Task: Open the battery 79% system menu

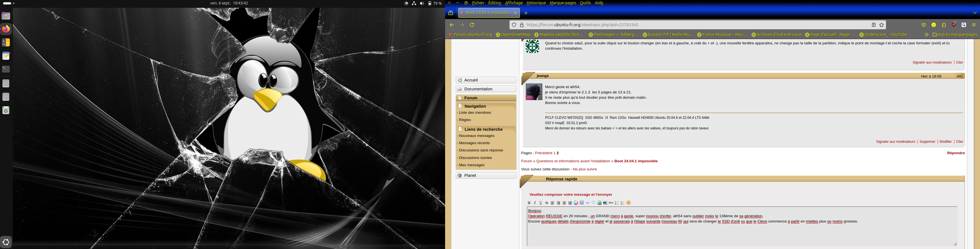Action: (x=435, y=3)
